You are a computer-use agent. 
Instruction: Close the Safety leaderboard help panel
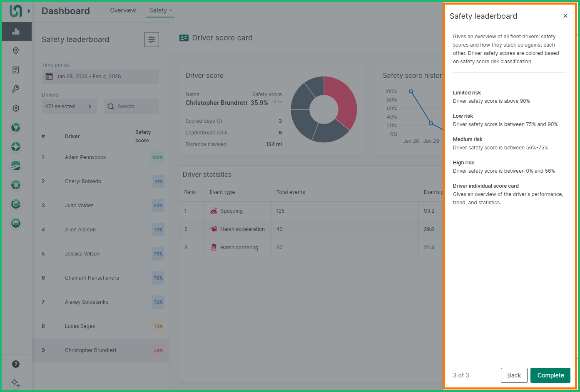click(x=565, y=16)
